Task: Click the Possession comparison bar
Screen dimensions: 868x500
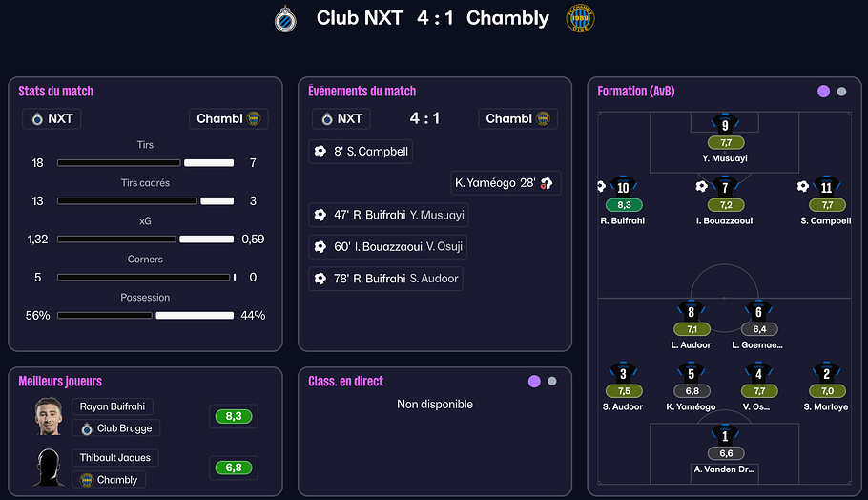Action: (145, 315)
